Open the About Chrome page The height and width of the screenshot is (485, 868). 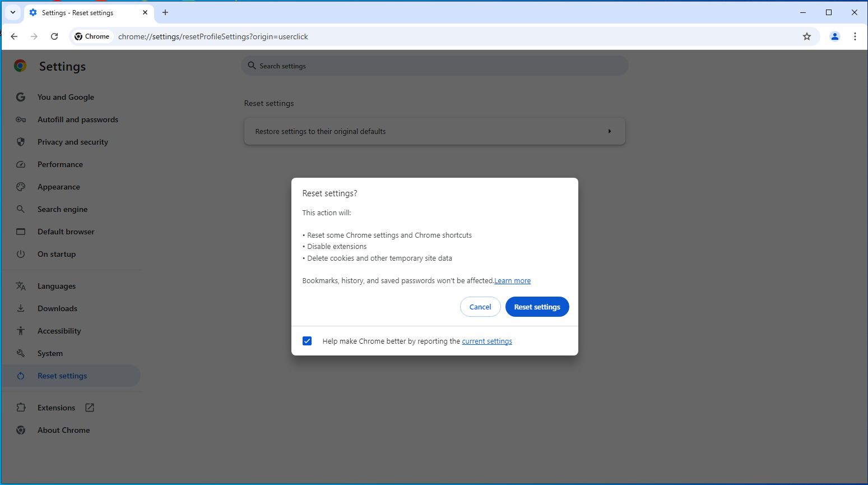coord(63,430)
